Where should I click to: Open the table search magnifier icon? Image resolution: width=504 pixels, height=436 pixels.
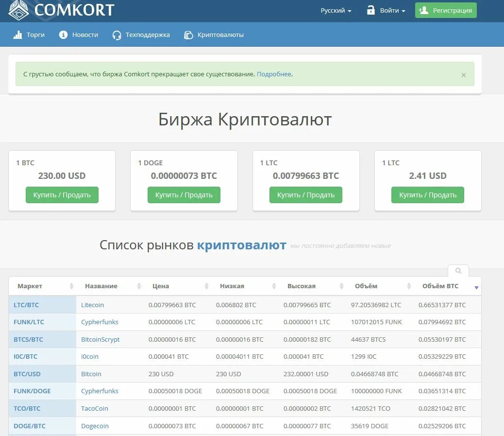coord(458,271)
